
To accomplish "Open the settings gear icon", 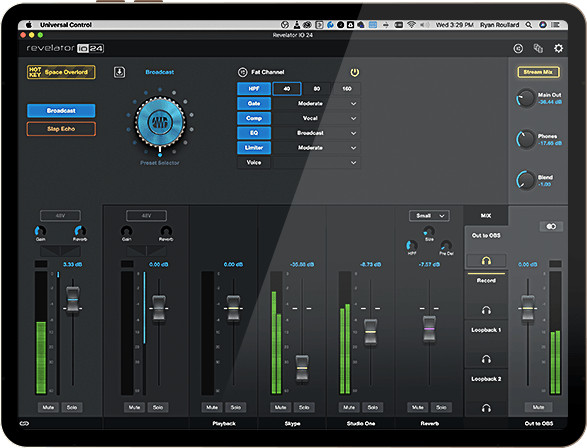I will [558, 48].
